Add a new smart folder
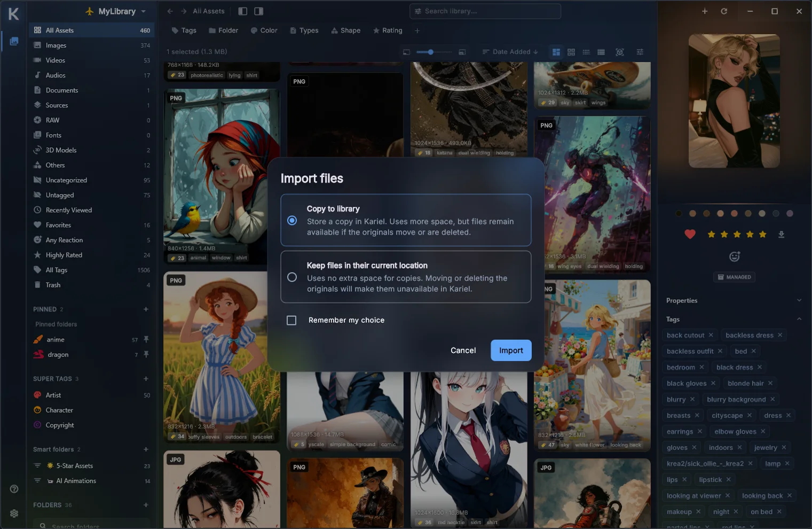The width and height of the screenshot is (812, 529). click(x=146, y=449)
